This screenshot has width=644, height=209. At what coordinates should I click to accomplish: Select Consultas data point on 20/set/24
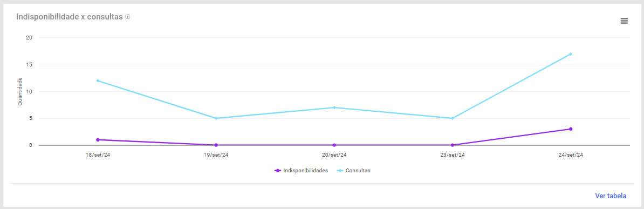click(334, 107)
